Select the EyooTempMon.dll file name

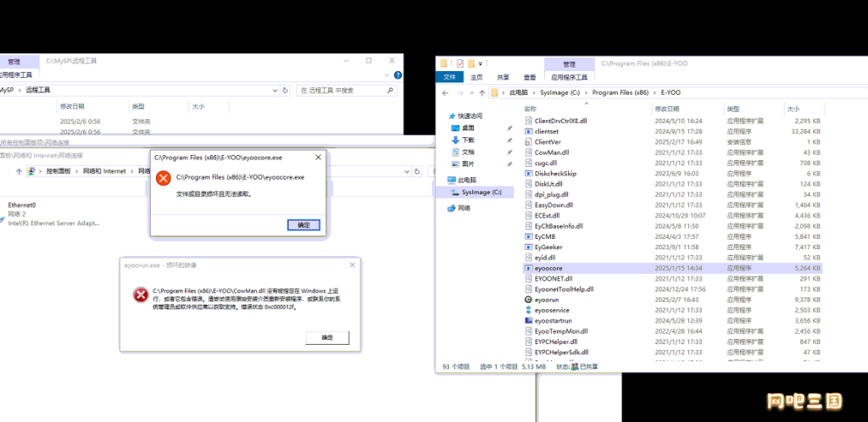point(561,330)
